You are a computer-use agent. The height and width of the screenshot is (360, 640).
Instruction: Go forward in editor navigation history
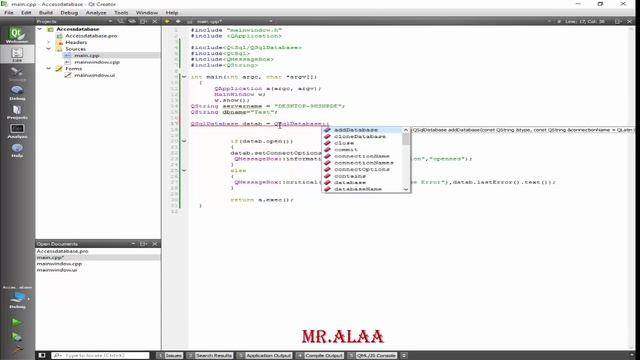coord(178,21)
